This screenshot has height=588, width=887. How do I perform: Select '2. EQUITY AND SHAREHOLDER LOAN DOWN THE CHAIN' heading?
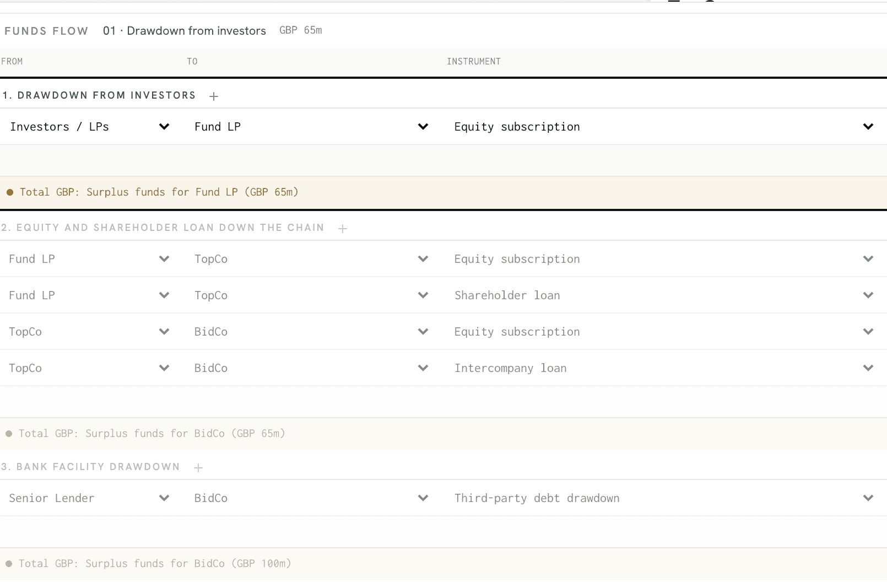[x=163, y=228]
